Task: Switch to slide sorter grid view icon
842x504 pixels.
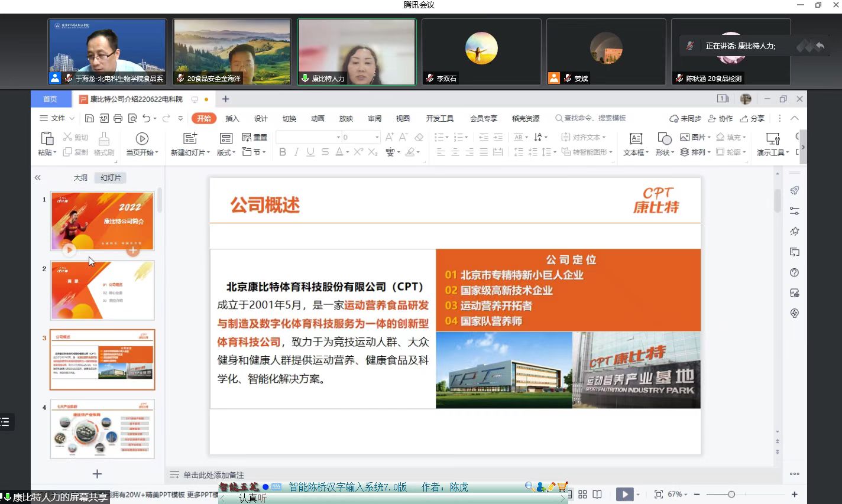Action: click(582, 495)
